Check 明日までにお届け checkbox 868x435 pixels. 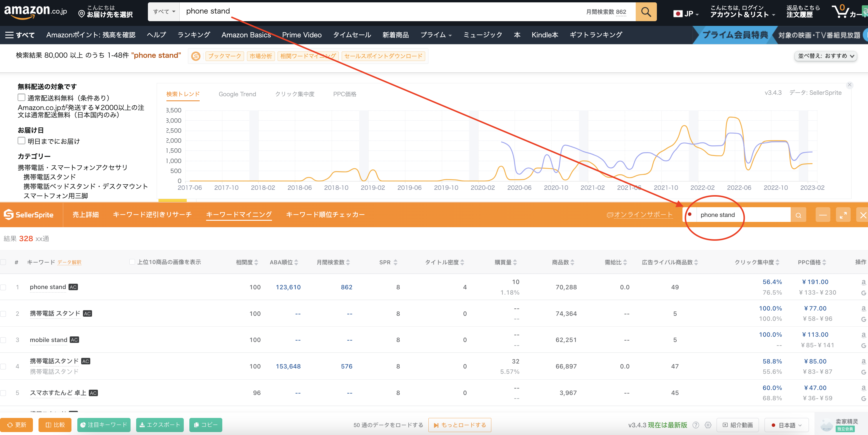pos(21,141)
